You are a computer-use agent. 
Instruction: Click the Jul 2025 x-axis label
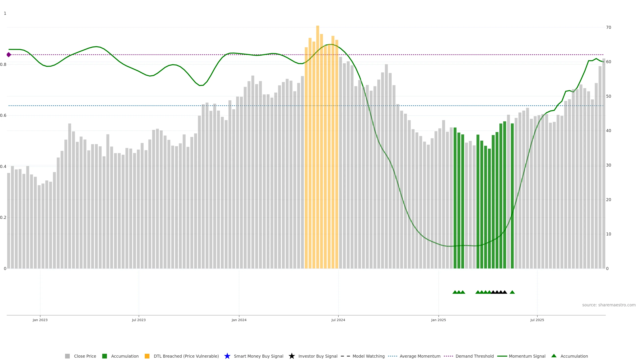[x=537, y=320]
